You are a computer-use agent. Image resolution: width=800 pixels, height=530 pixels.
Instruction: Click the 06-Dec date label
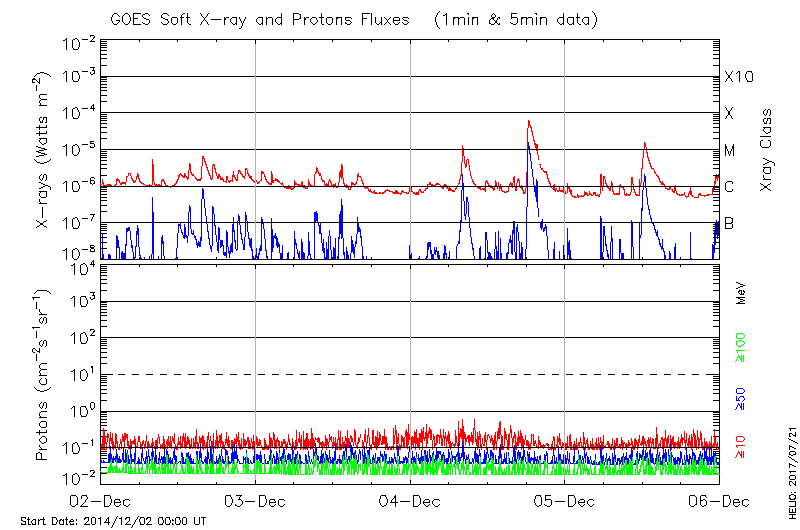pos(718,500)
